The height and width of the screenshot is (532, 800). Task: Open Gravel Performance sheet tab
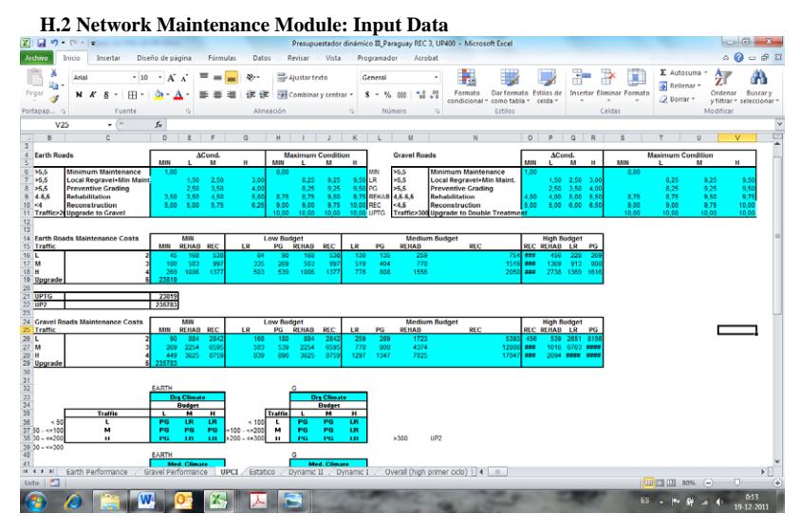tap(176, 472)
